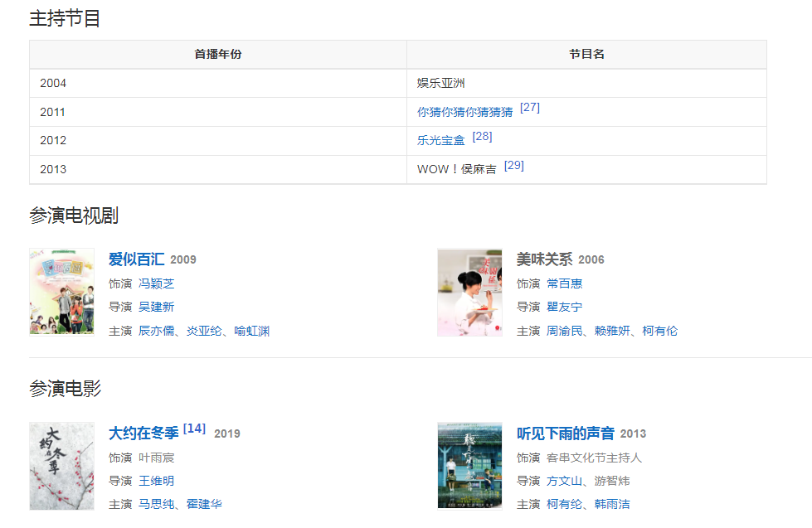Open actor 炎亚纶's page
Screen dimensions: 812x528
coord(205,331)
